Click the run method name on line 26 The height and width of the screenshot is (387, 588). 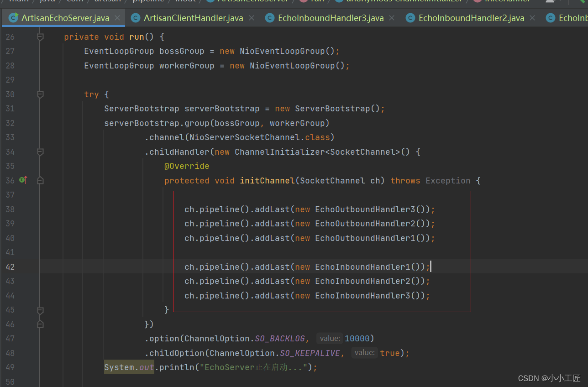[x=137, y=37]
